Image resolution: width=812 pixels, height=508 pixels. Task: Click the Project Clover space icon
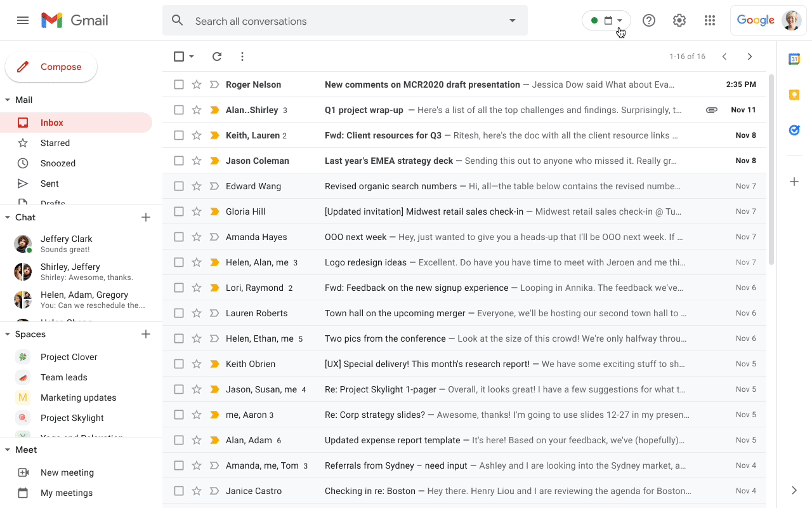23,357
